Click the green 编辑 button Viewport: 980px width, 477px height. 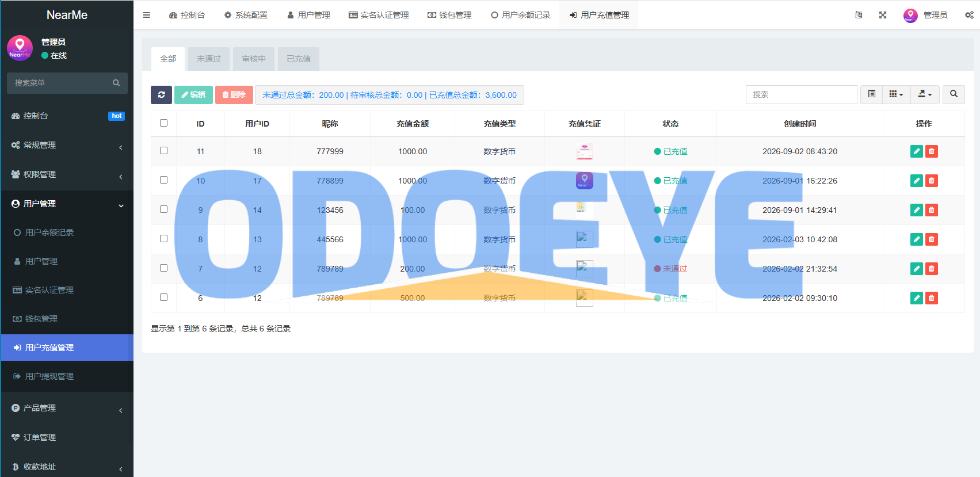(193, 95)
